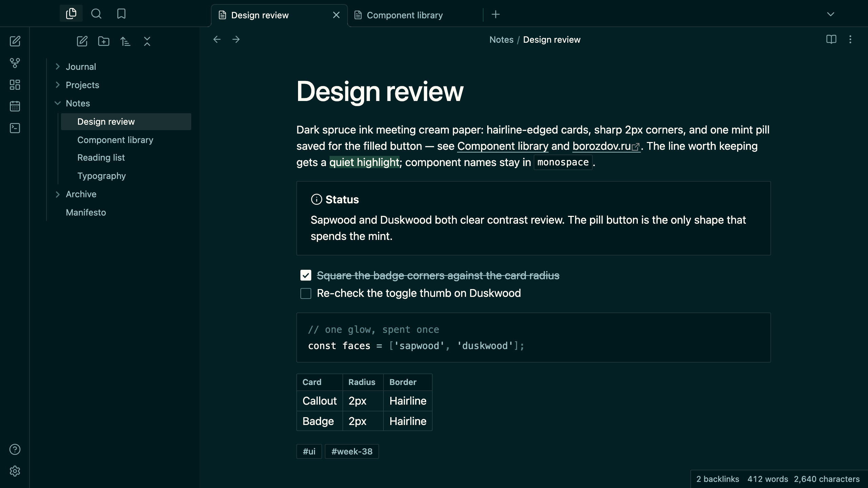Uncheck the Square the badge corners task
This screenshot has height=488, width=868.
pyautogui.click(x=306, y=275)
